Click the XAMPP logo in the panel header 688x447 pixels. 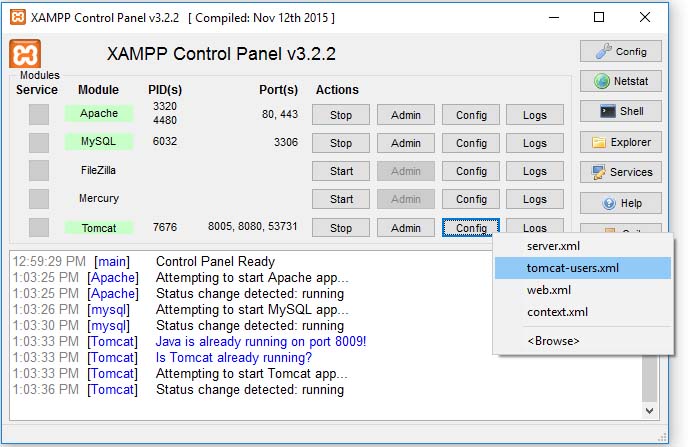coord(25,54)
